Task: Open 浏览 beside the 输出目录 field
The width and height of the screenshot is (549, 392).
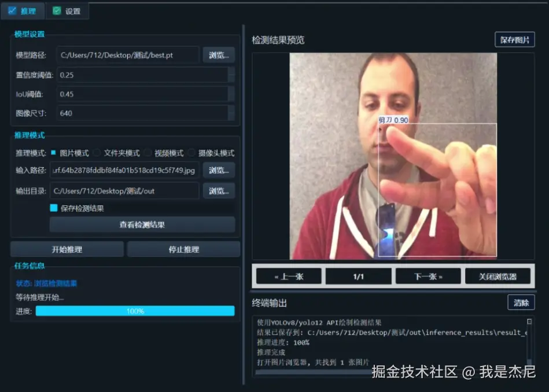Action: (219, 190)
